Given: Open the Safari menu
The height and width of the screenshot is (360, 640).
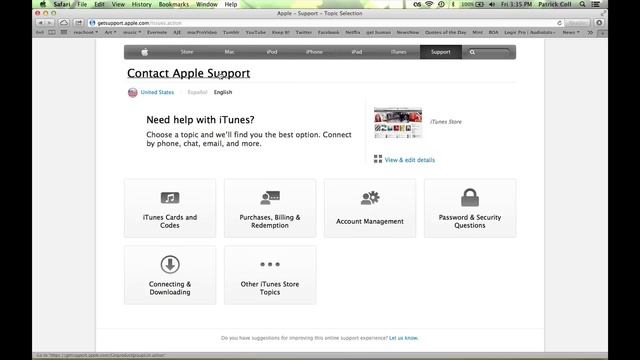Looking at the screenshot, I should coord(62,4).
